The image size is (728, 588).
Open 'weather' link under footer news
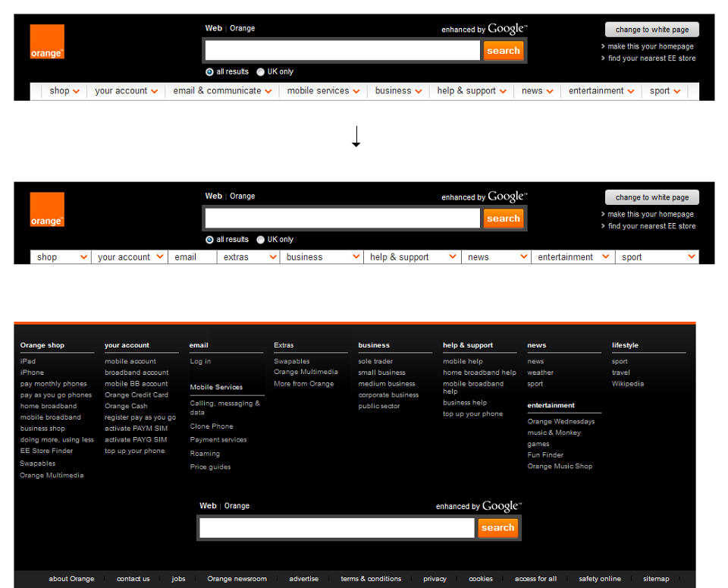(x=541, y=373)
